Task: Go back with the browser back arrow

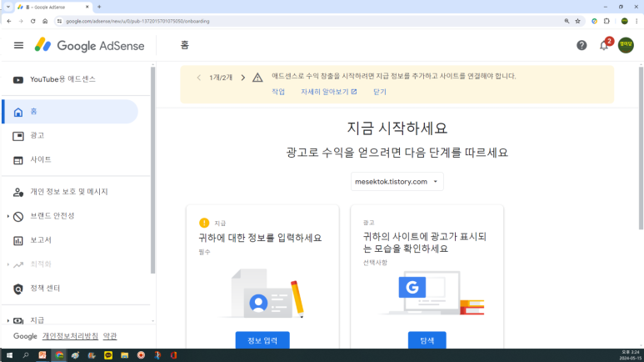Action: tap(9, 21)
